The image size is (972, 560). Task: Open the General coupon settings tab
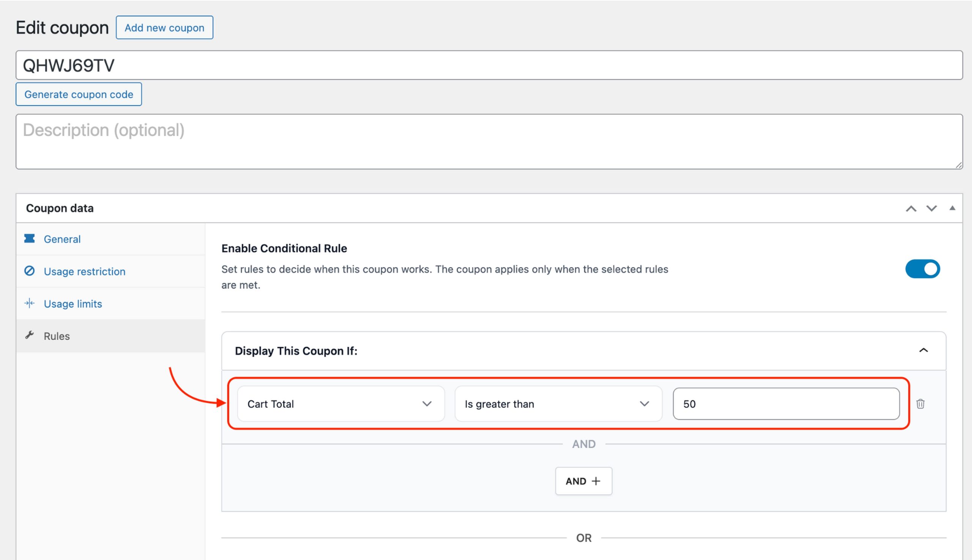[x=62, y=239]
